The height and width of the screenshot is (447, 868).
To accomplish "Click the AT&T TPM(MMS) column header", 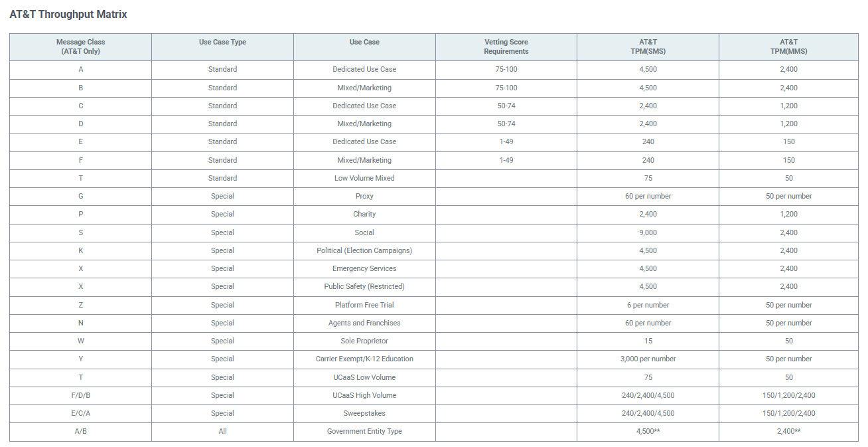I will click(x=788, y=46).
